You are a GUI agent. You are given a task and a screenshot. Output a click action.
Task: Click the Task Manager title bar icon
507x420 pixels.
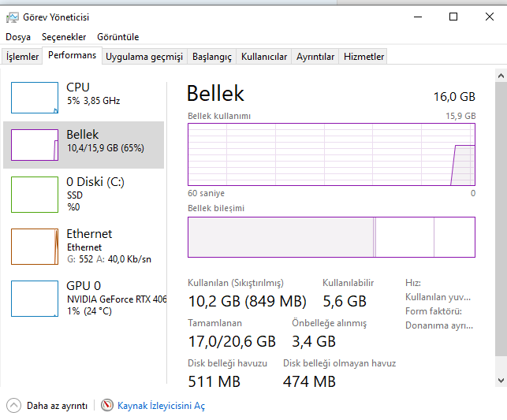tap(12, 17)
